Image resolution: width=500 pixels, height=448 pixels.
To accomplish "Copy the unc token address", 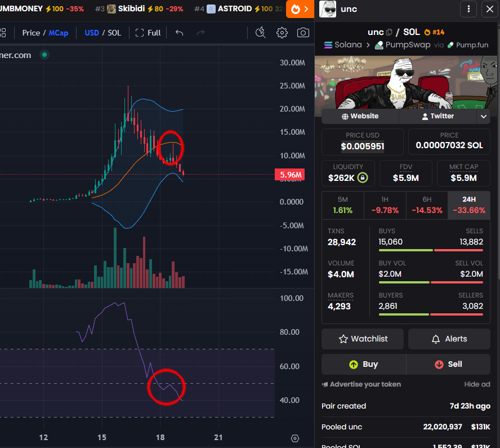I will [389, 32].
